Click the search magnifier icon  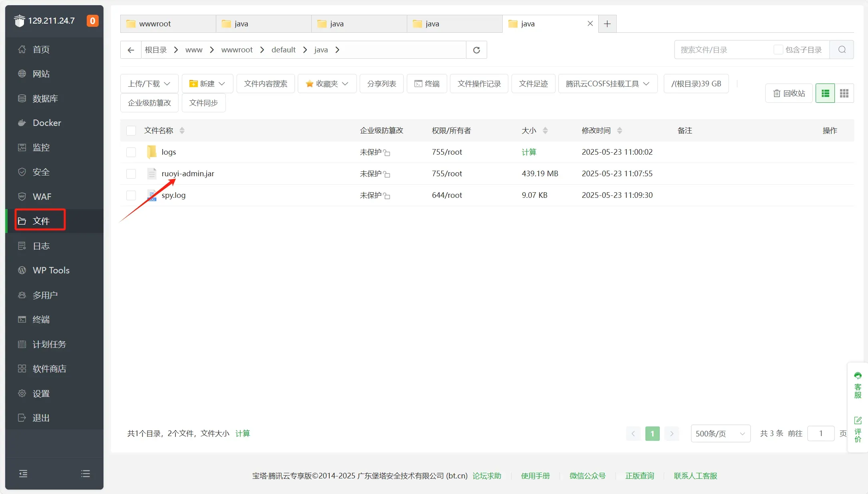[x=842, y=50]
